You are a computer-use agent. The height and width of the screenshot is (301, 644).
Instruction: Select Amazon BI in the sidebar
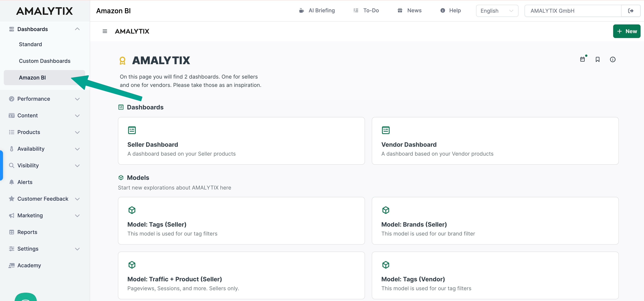point(32,77)
